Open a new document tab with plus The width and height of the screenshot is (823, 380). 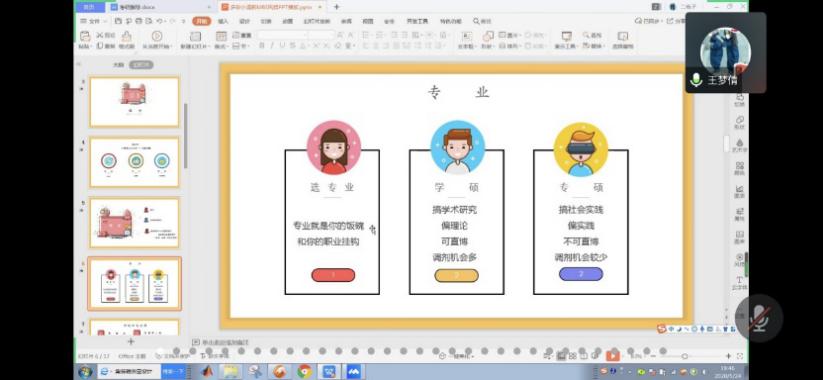tap(336, 7)
